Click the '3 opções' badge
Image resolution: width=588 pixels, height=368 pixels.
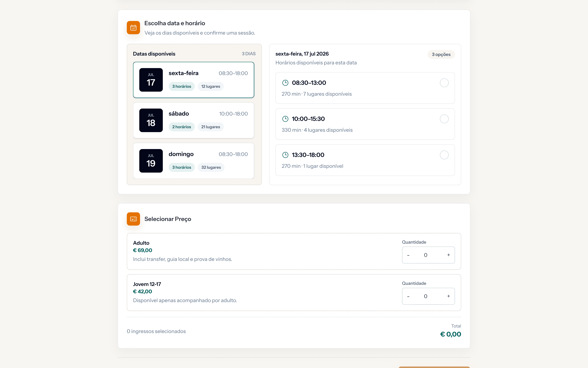pos(441,54)
